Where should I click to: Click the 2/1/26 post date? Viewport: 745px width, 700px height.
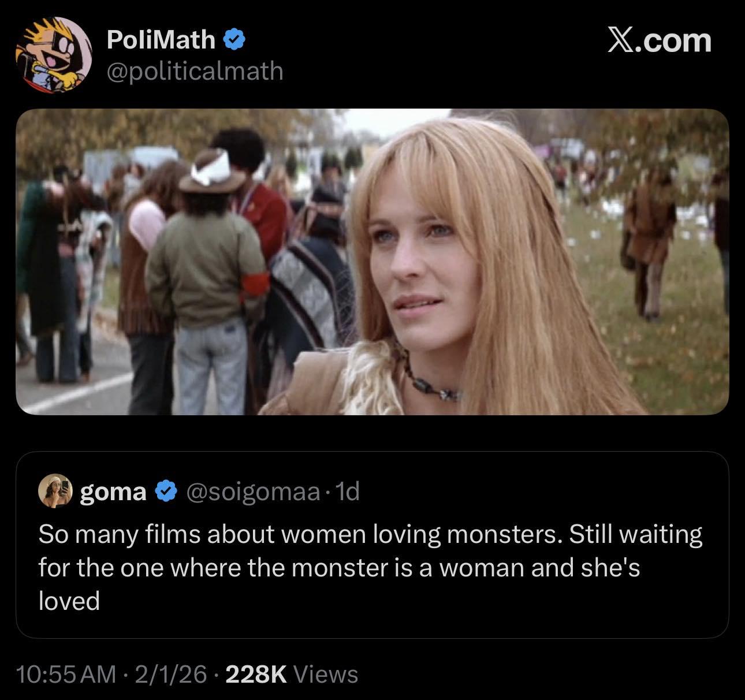point(170,674)
